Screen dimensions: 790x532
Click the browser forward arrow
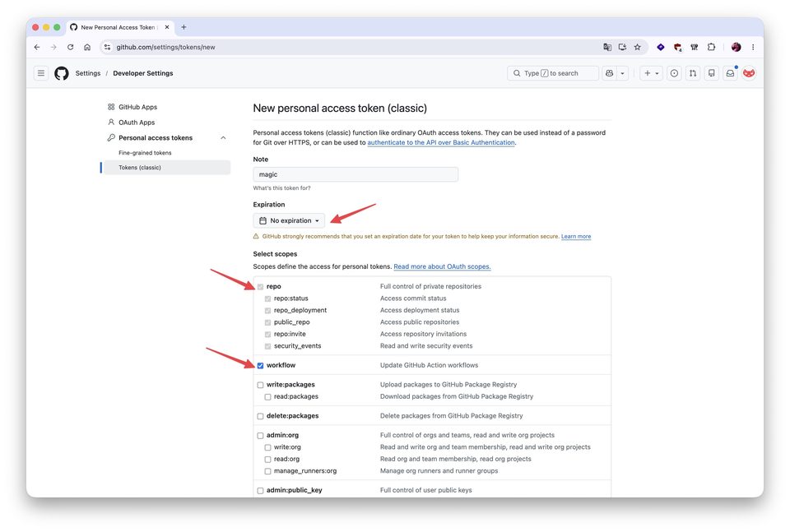(53, 48)
